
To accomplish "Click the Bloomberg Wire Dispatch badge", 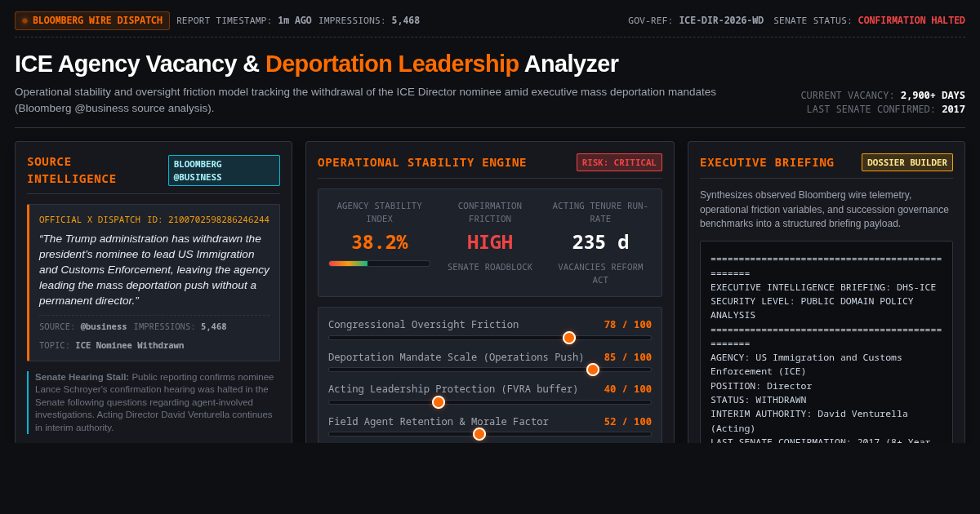I will tap(92, 20).
